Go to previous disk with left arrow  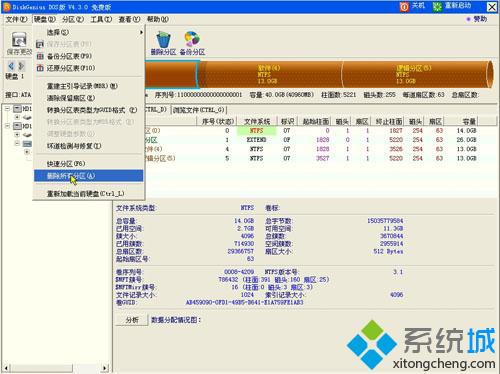pyautogui.click(x=11, y=65)
